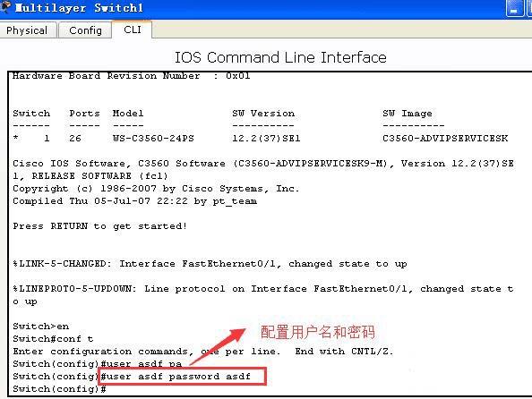Click the red Chinese annotation text
The image size is (532, 399).
(x=318, y=332)
